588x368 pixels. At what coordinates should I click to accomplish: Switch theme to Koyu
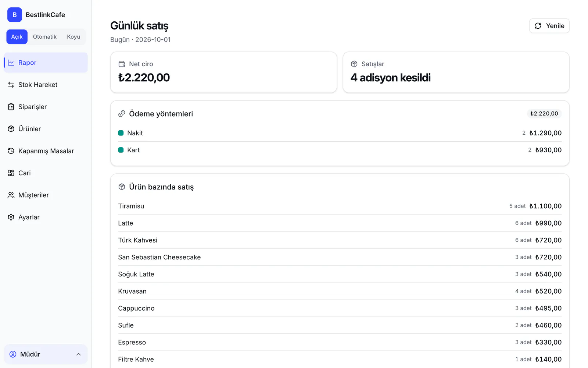pyautogui.click(x=73, y=37)
